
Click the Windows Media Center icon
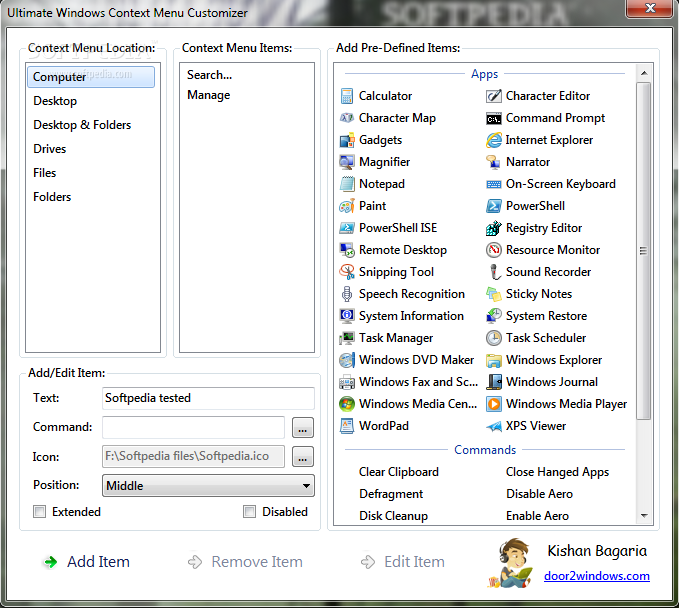click(346, 404)
